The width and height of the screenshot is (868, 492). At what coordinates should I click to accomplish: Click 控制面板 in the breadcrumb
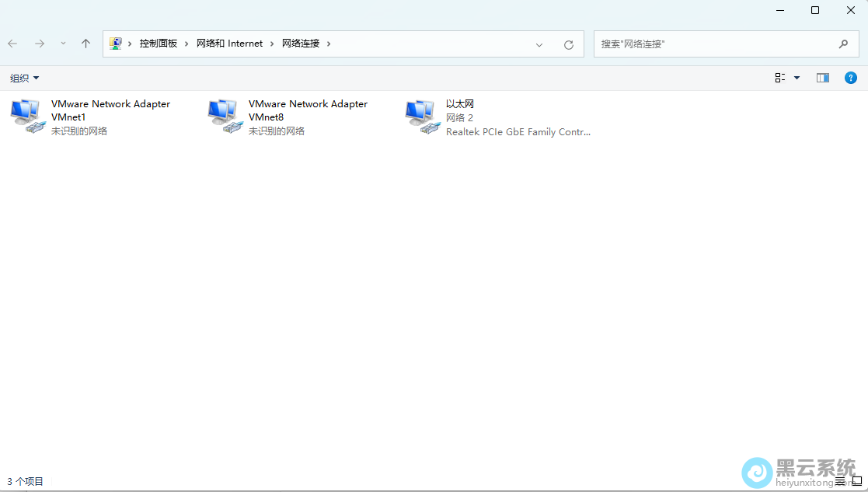pyautogui.click(x=159, y=44)
